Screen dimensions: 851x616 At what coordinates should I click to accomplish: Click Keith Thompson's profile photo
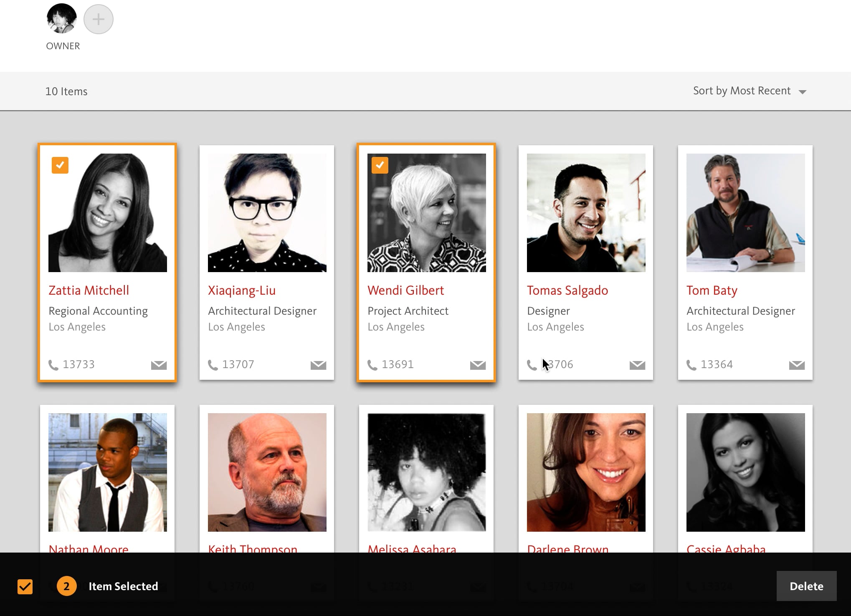(x=267, y=472)
